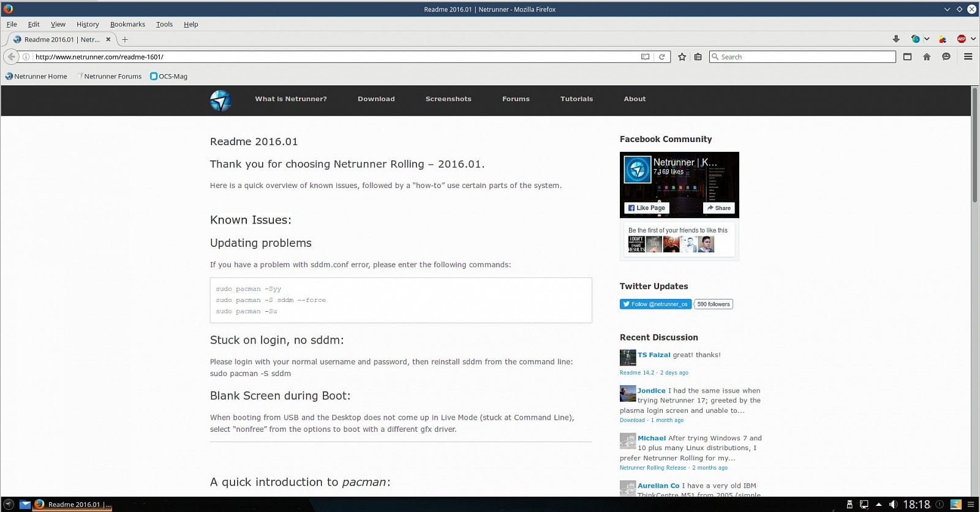Open the clock showing 18:18

click(x=916, y=505)
